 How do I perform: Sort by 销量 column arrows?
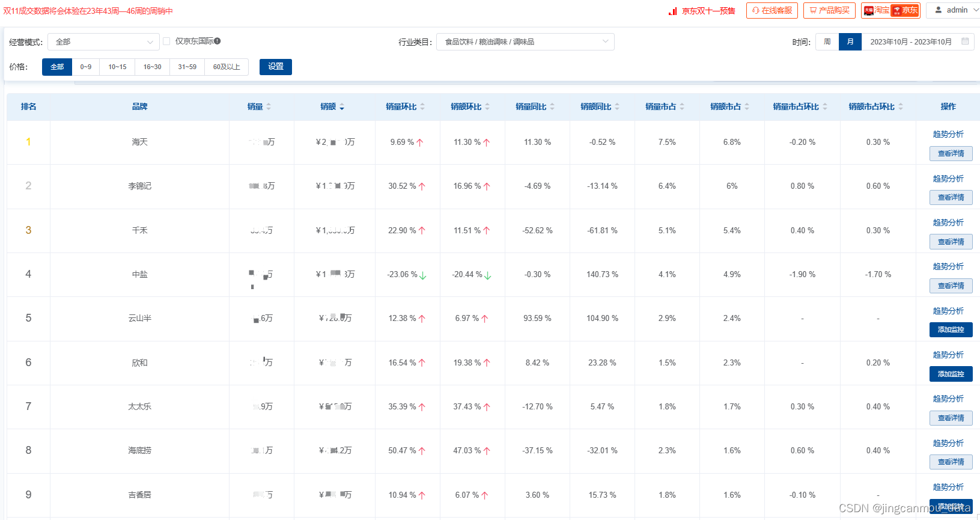(x=269, y=106)
